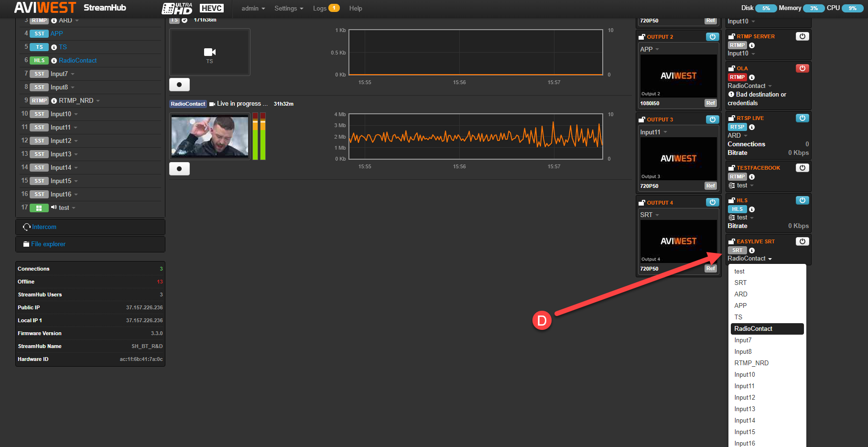Toggle power for TESTFACEBOOK output
The width and height of the screenshot is (868, 447).
pyautogui.click(x=802, y=168)
